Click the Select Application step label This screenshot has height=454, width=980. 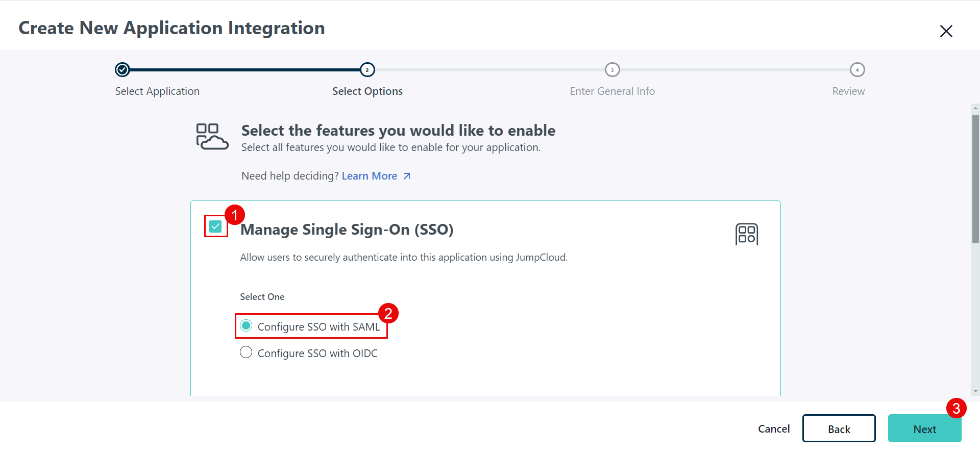click(x=157, y=91)
